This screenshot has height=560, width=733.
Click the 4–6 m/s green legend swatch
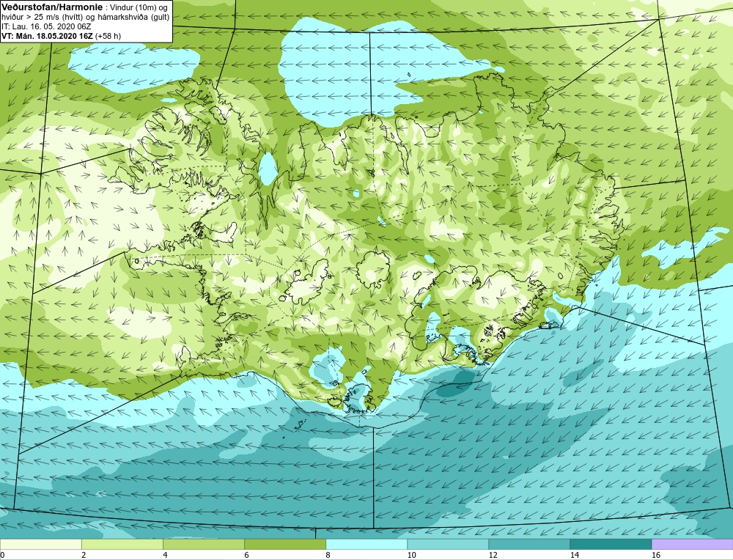click(203, 544)
